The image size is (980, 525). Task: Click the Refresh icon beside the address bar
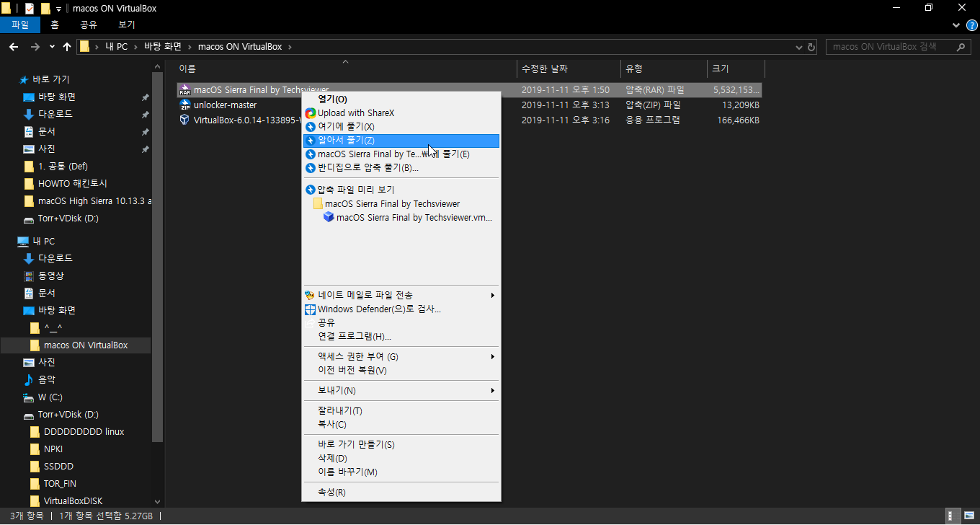812,47
